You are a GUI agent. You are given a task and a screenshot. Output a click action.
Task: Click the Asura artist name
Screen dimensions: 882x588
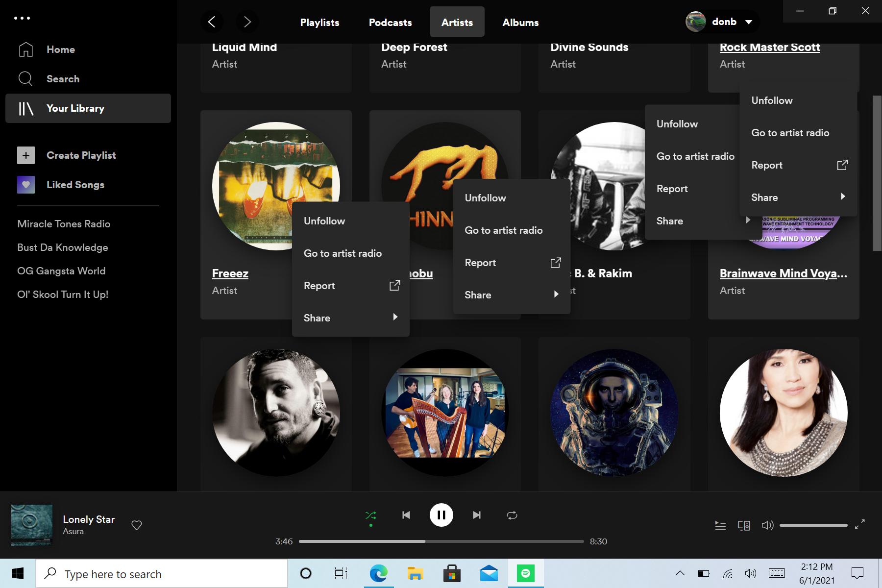(73, 531)
